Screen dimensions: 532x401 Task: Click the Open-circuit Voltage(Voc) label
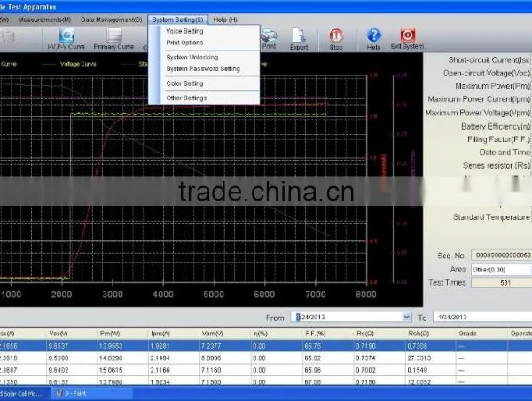tap(487, 74)
